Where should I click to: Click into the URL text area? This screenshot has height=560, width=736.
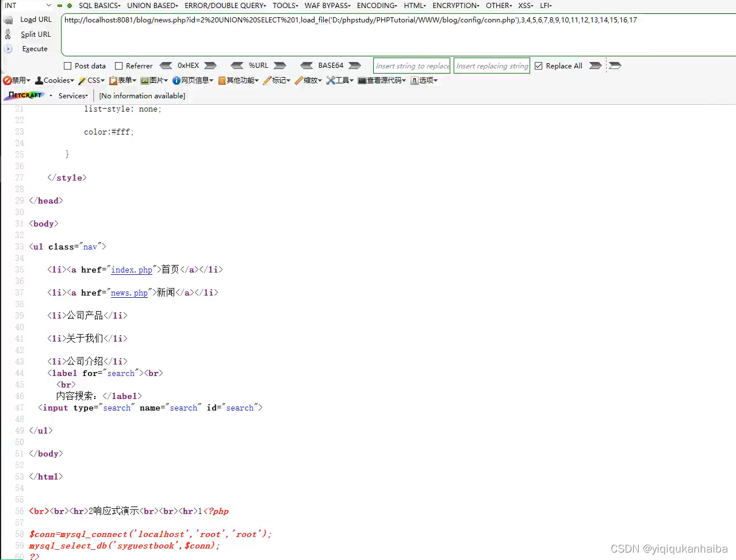[398, 34]
